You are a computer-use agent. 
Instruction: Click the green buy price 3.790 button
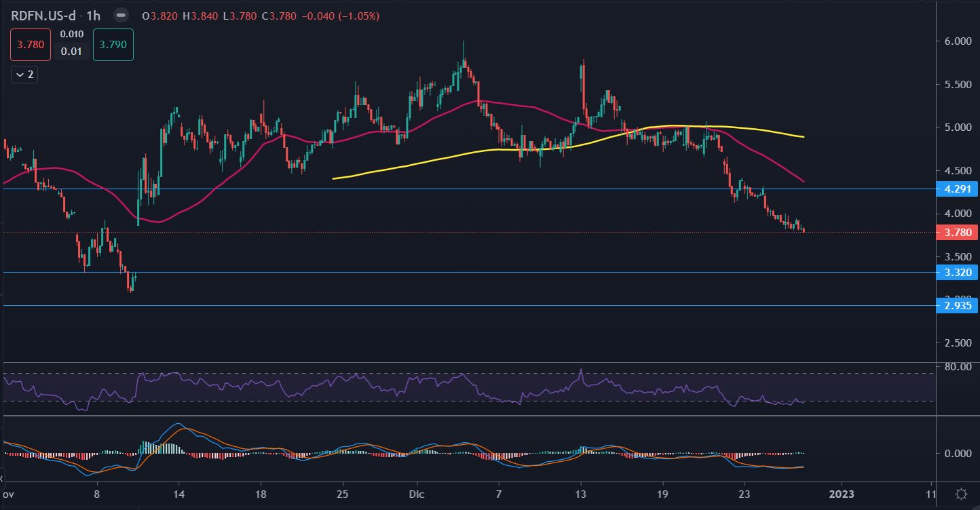pos(113,45)
